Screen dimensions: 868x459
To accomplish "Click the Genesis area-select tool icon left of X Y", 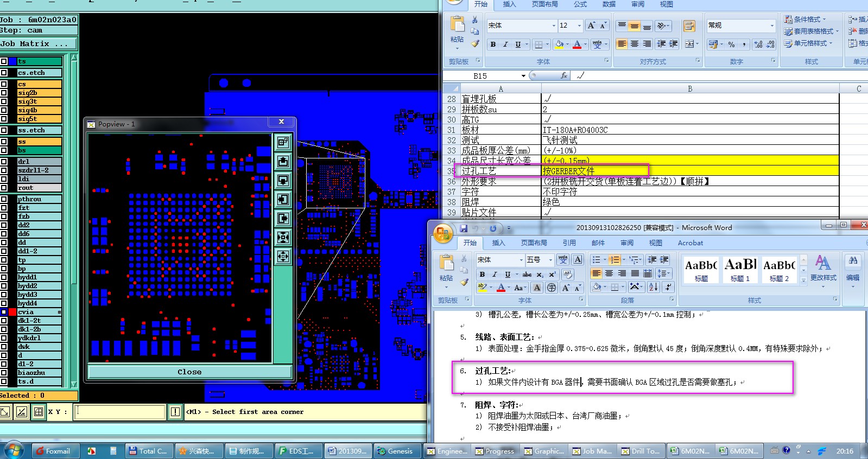I will click(x=5, y=412).
